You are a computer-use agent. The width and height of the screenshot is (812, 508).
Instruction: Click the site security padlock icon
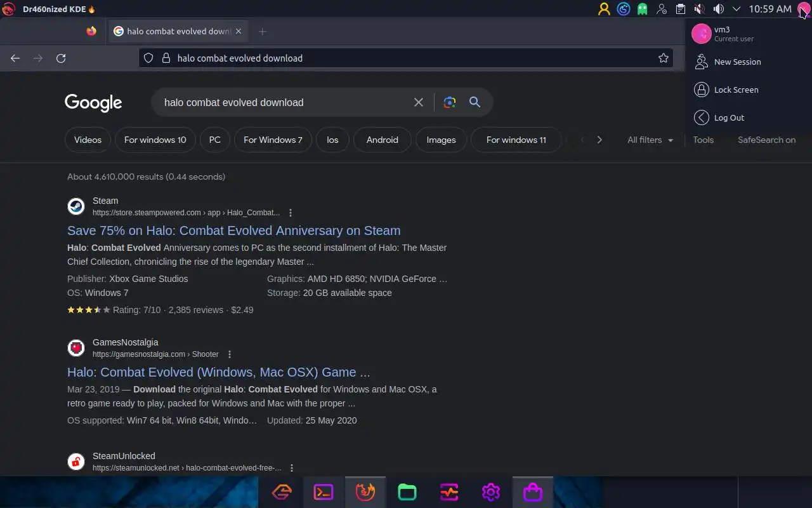166,58
